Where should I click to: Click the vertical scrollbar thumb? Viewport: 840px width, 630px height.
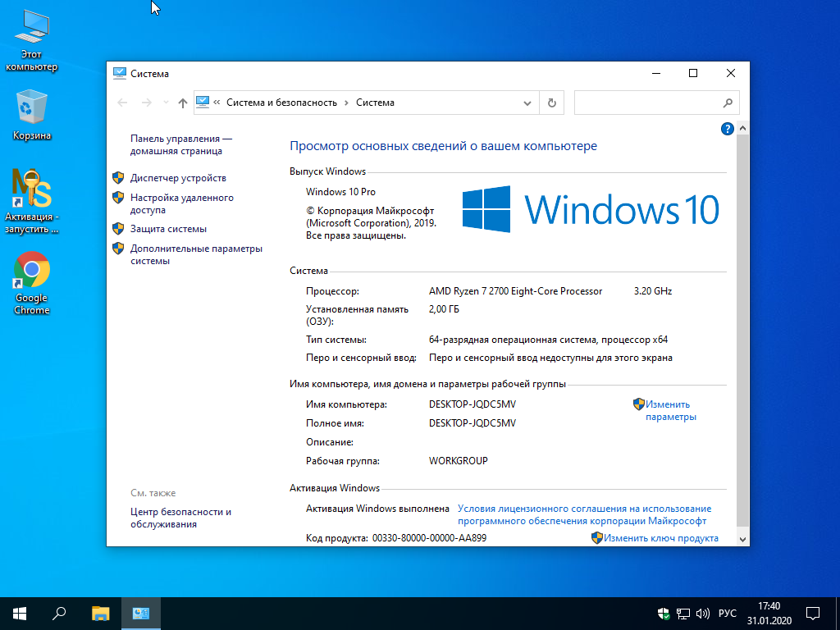(742, 331)
